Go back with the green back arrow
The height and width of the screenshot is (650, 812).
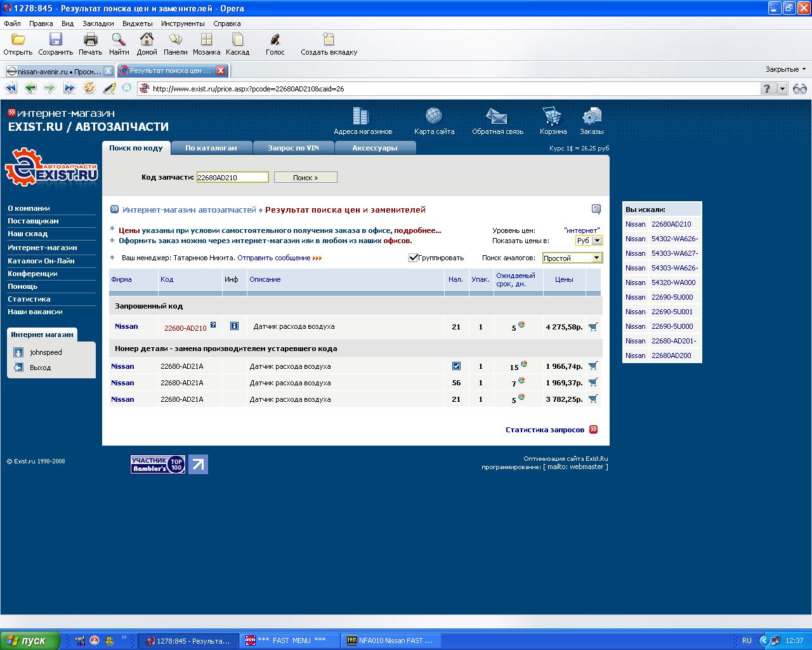coord(30,88)
